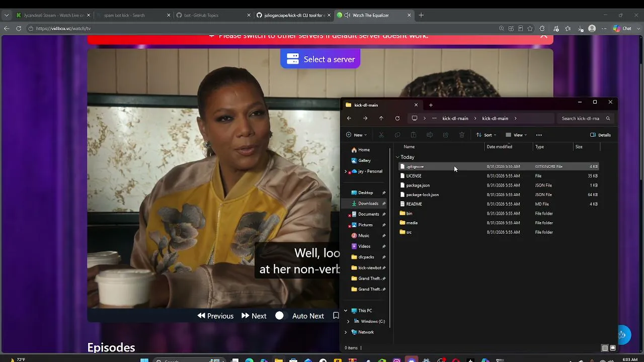The height and width of the screenshot is (362, 644).
Task: Go up one folder in File Explorer
Action: pyautogui.click(x=381, y=118)
